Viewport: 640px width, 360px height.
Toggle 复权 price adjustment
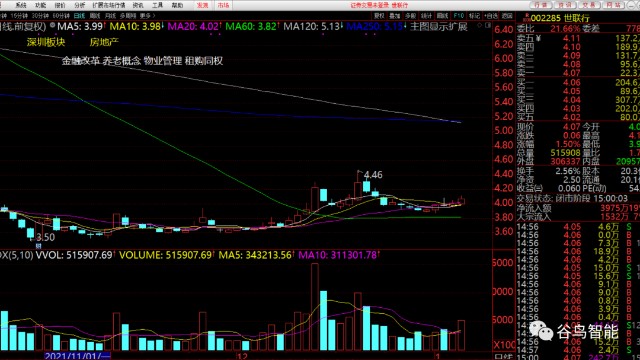coord(379,16)
